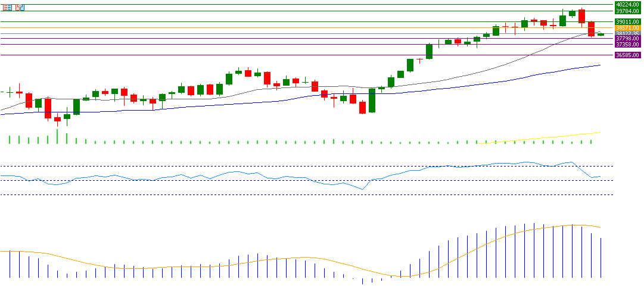Click the final small green candle
The image size is (644, 301).
click(x=601, y=35)
